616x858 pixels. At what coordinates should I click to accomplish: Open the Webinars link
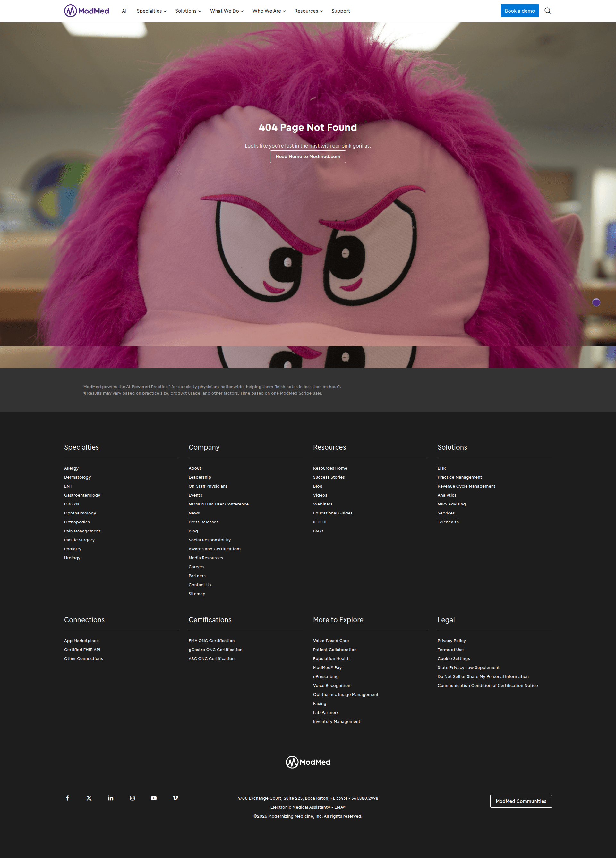pyautogui.click(x=323, y=504)
